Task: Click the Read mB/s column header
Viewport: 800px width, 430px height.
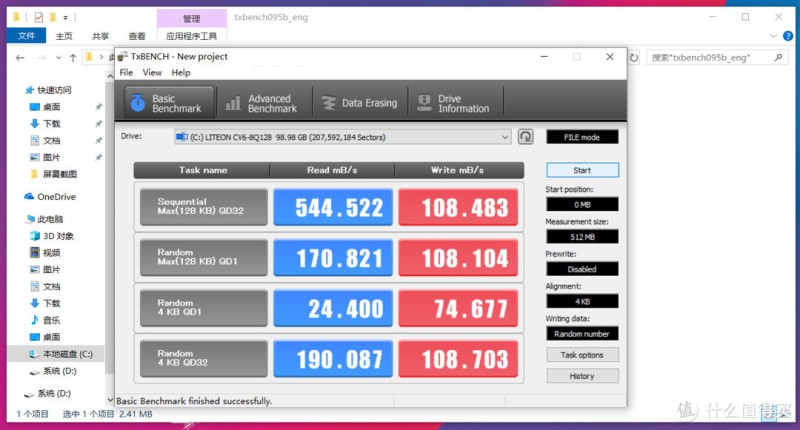Action: click(332, 170)
